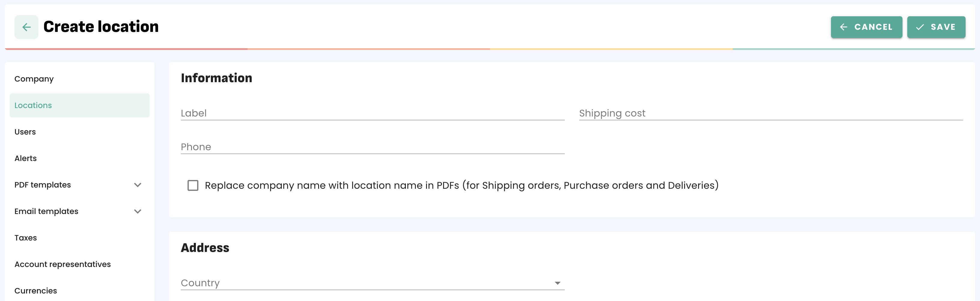Save the new location

pos(936,27)
